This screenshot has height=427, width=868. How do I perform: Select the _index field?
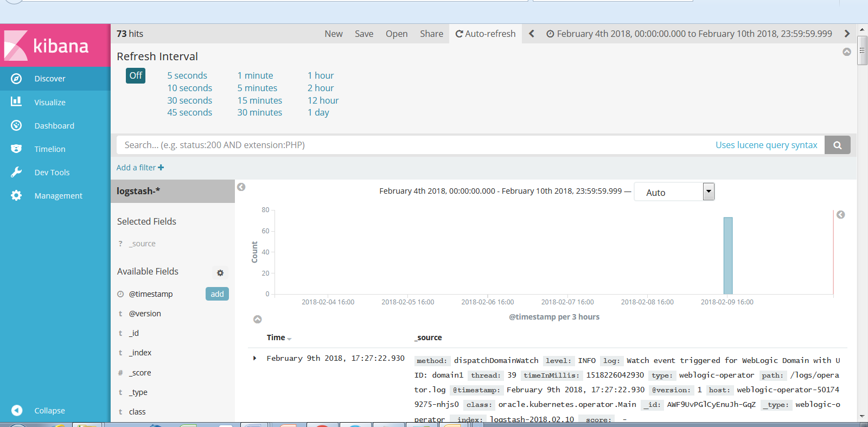(141, 353)
